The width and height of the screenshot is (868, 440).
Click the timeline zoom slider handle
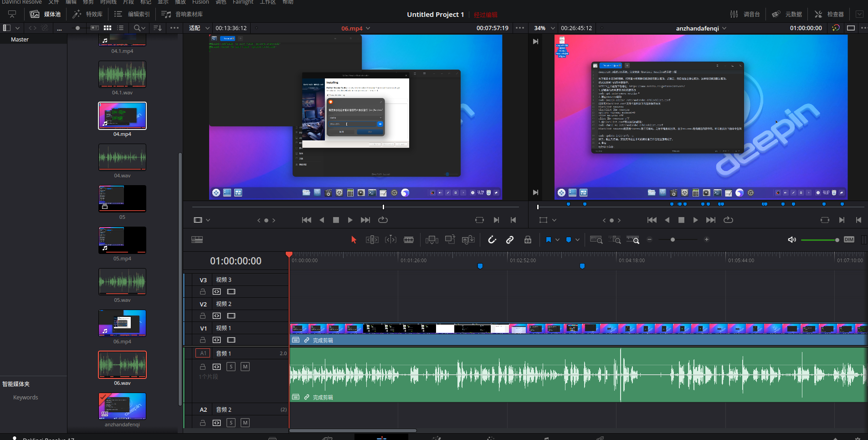(673, 240)
